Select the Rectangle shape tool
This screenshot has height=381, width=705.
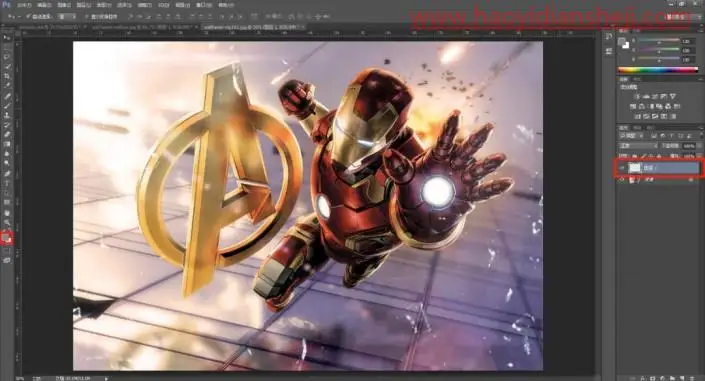click(7, 202)
